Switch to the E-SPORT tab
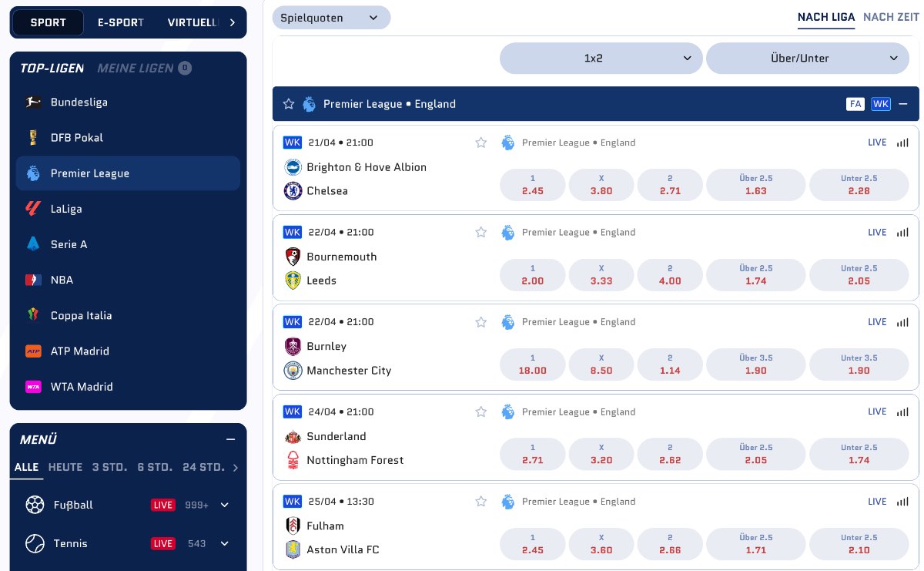Screen dimensions: 924x571 (120, 22)
